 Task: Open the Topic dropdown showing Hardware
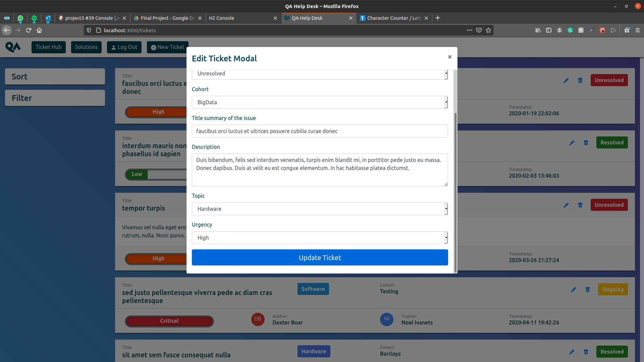(320, 208)
